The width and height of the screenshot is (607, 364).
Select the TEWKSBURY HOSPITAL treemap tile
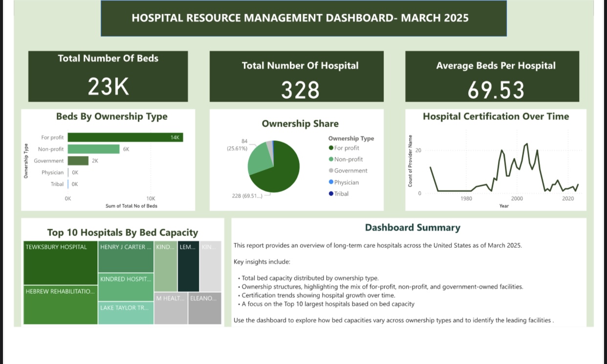61,263
